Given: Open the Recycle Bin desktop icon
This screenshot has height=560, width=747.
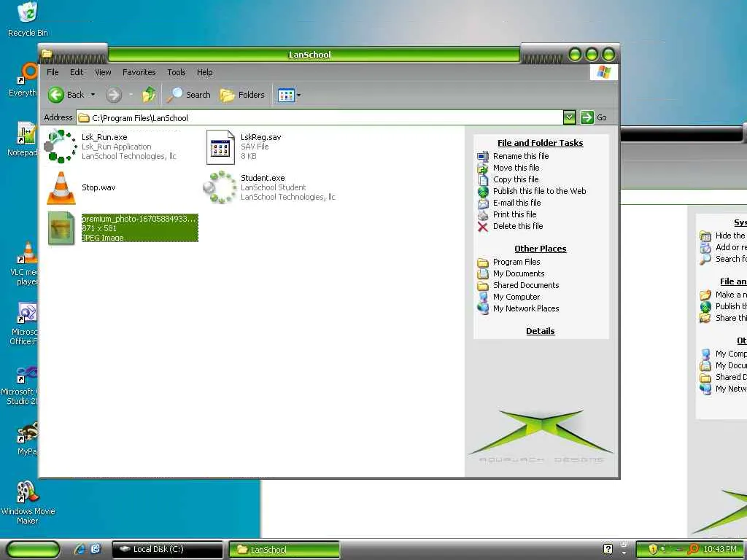Looking at the screenshot, I should pos(28,19).
